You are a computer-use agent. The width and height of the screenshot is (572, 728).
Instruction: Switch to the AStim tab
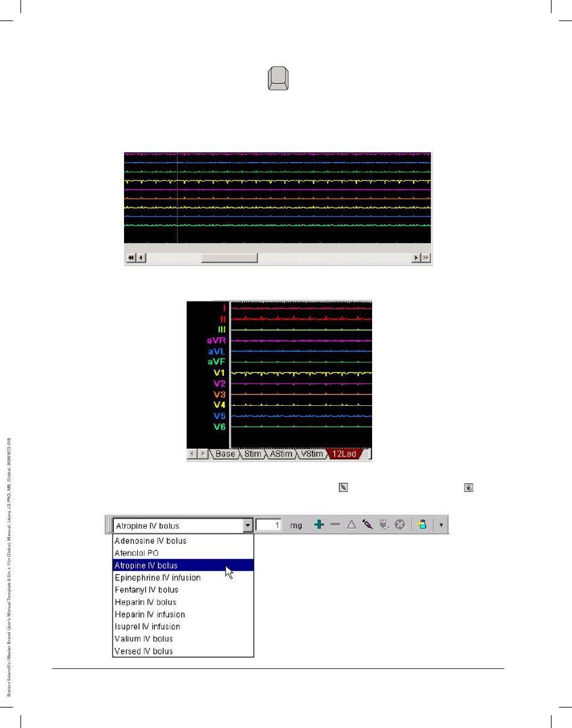(281, 454)
